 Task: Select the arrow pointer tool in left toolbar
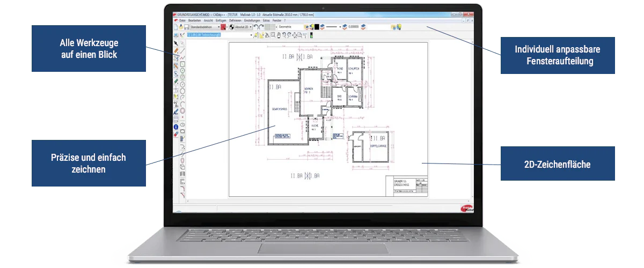coord(176,43)
